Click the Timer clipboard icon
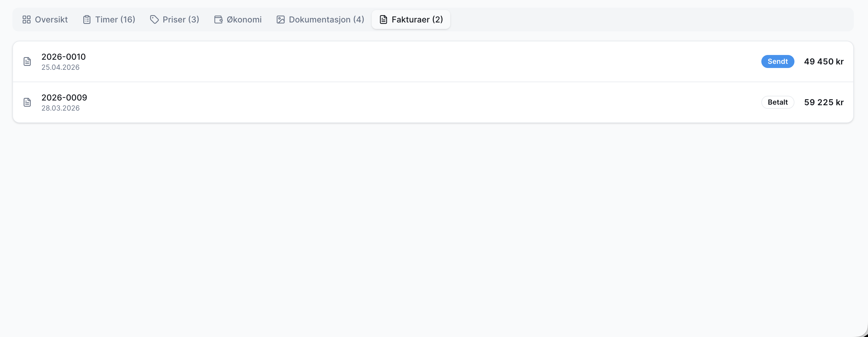 (x=87, y=20)
